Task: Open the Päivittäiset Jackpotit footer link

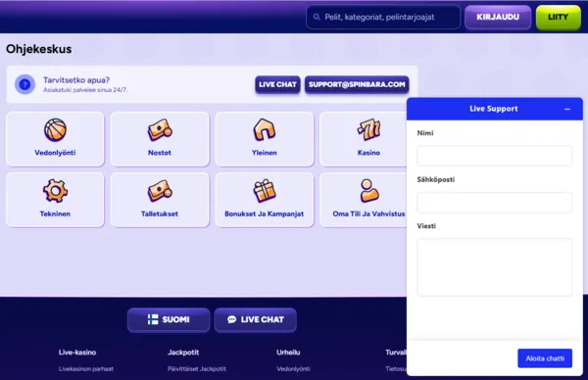Action: click(x=197, y=369)
